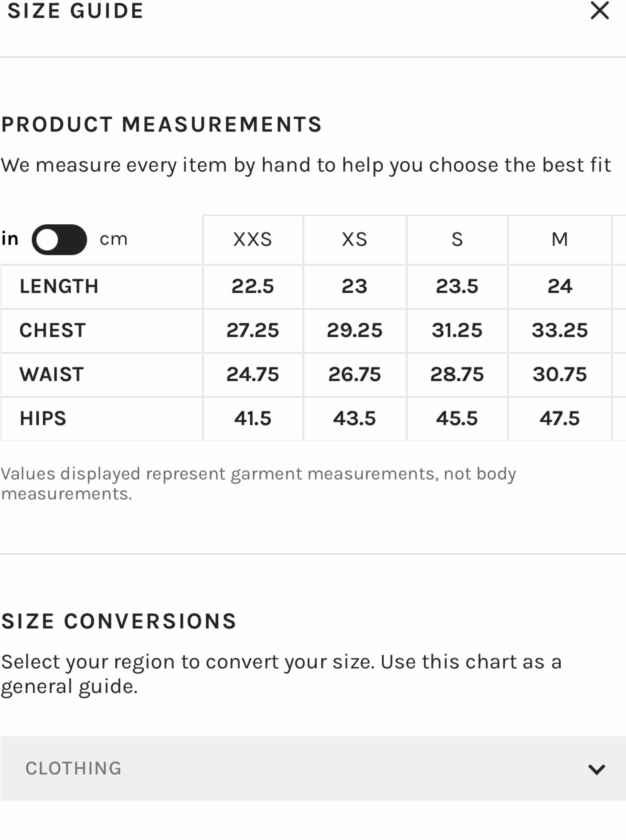Click the Size Conversions heading

point(119,621)
